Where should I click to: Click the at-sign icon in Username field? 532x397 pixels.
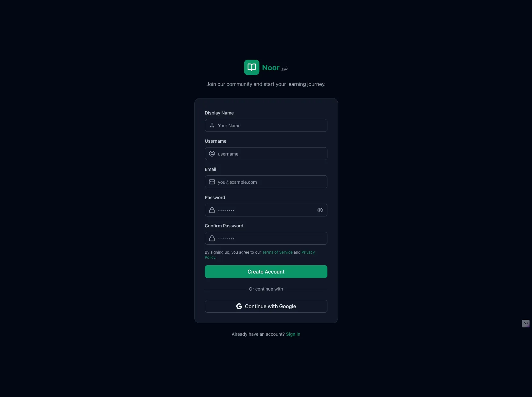pos(212,154)
